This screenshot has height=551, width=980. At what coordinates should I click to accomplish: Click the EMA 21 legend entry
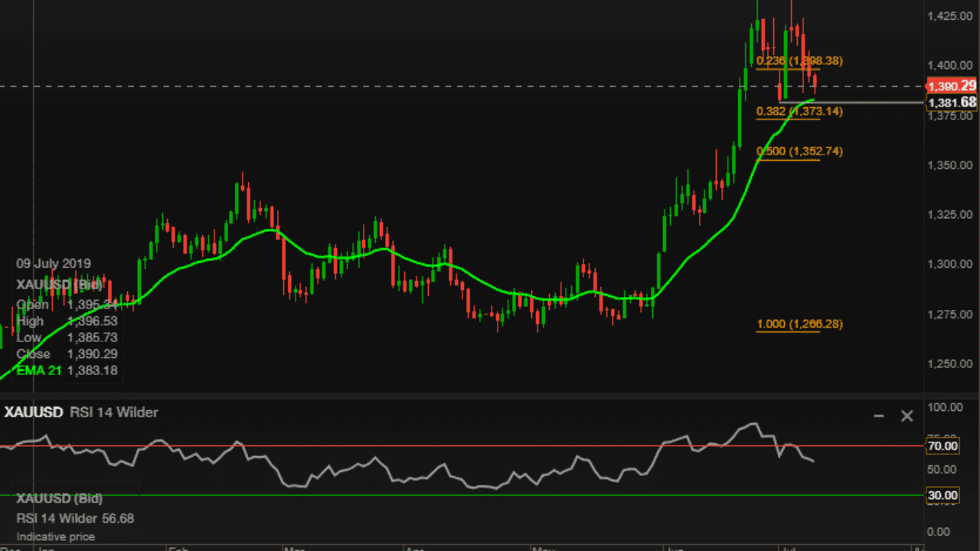click(67, 370)
